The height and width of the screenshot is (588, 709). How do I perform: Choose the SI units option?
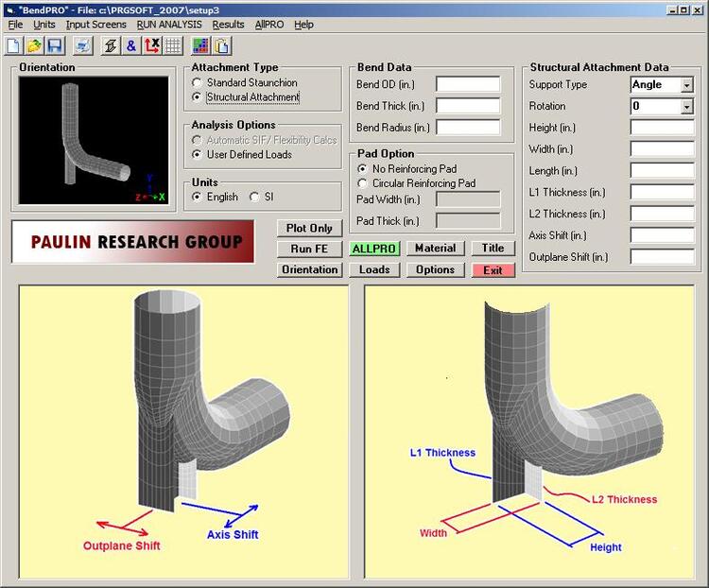pyautogui.click(x=254, y=197)
